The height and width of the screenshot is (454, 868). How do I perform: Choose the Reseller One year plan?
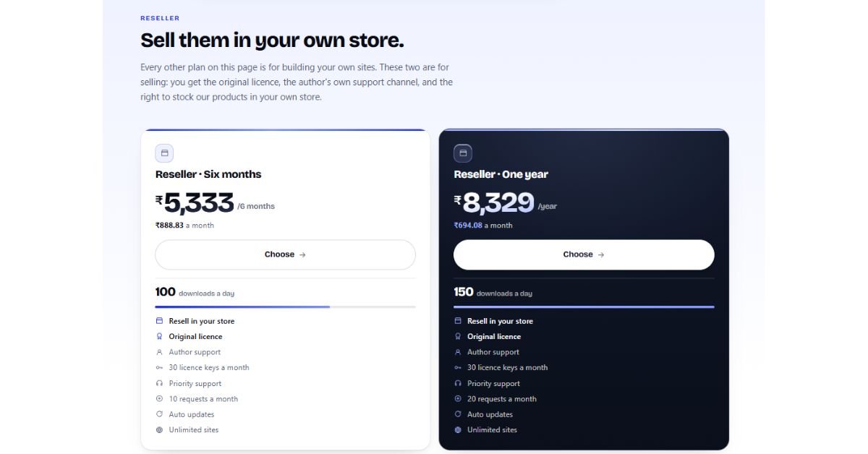pyautogui.click(x=584, y=254)
